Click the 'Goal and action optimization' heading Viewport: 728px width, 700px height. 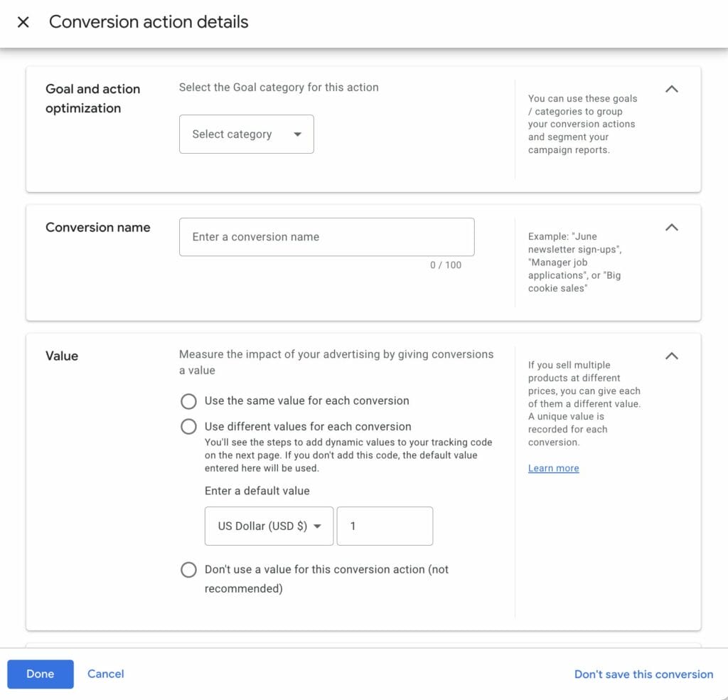click(92, 98)
